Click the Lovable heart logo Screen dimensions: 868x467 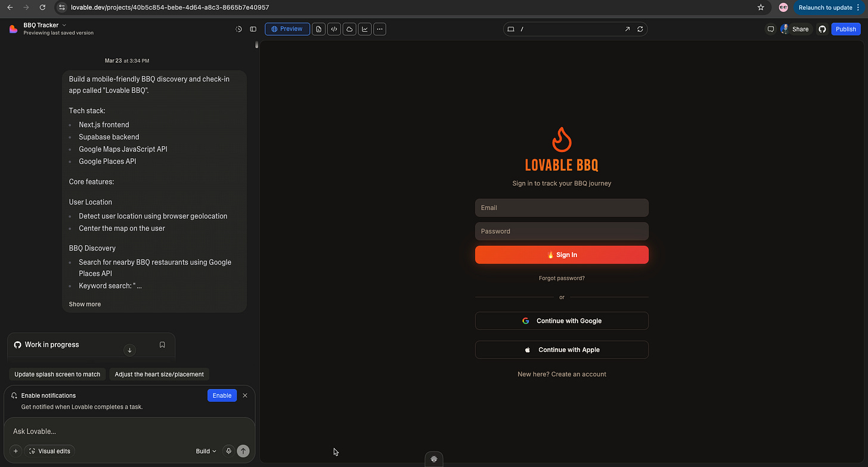pyautogui.click(x=13, y=29)
